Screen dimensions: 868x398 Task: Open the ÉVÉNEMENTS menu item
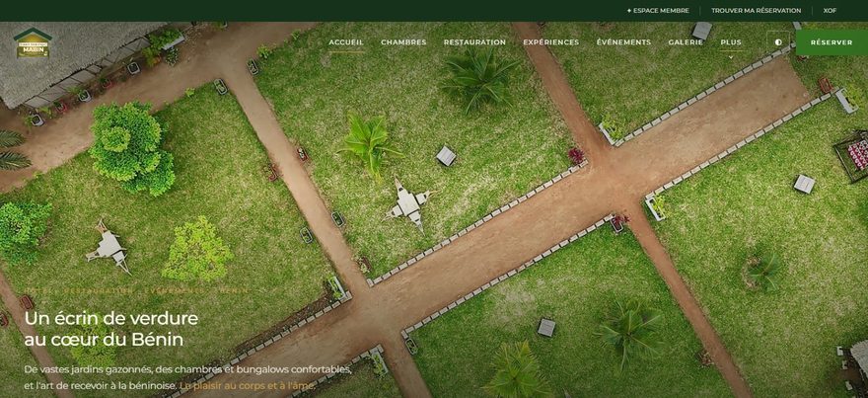click(623, 42)
